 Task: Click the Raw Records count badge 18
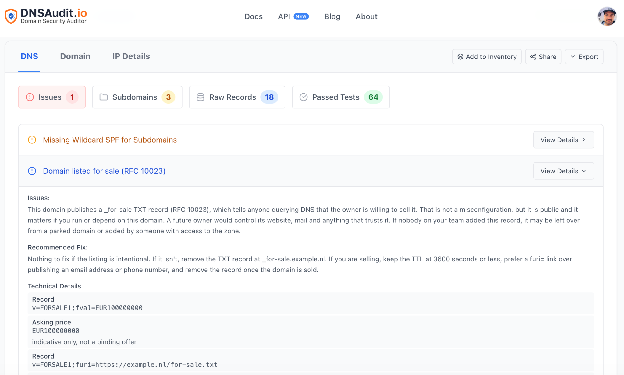269,97
